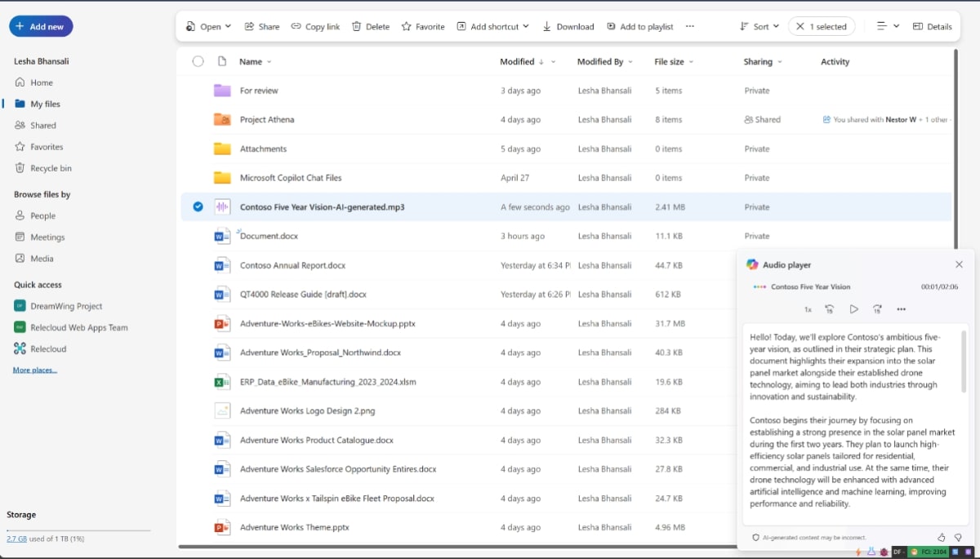The width and height of the screenshot is (980, 559).
Task: Click the Add new button
Action: point(41,26)
